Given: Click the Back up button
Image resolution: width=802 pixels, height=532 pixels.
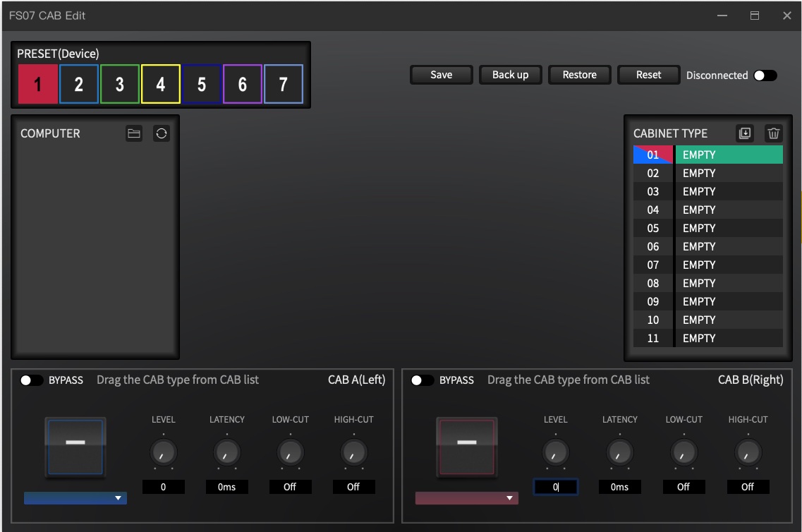Looking at the screenshot, I should (511, 75).
